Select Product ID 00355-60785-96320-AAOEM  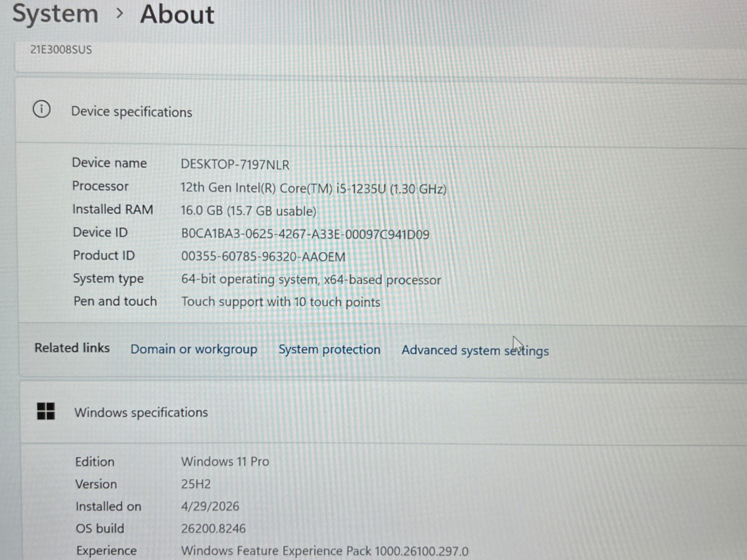(263, 257)
